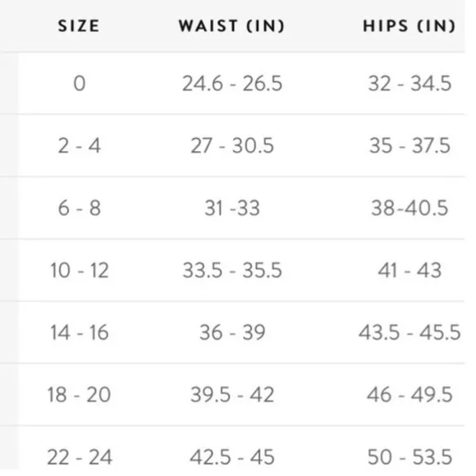Screen dimensions: 476x476
Task: Click waist value 33.5 - 35.5
Action: 232,271
